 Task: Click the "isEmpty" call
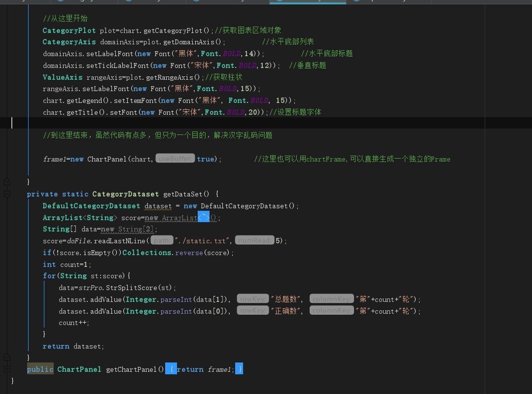pos(97,253)
